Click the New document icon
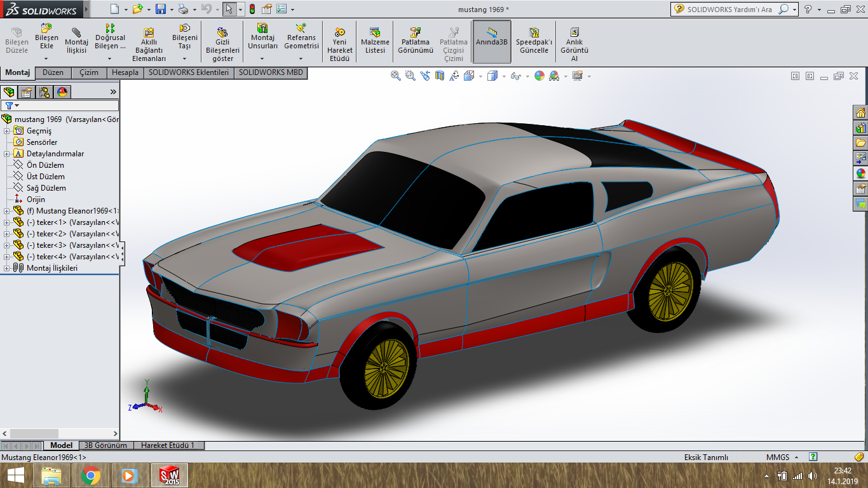The image size is (868, 488). [x=114, y=9]
